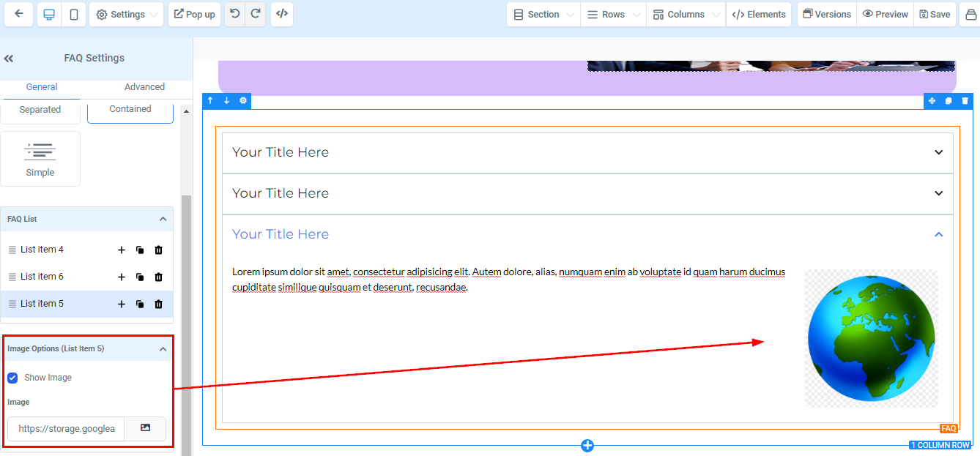Add item after List item 5
980x456 pixels.
[122, 304]
